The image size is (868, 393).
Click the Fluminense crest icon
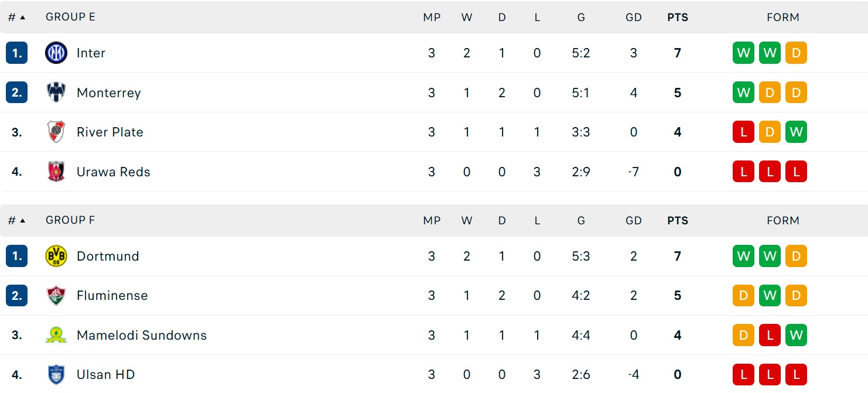coord(56,295)
